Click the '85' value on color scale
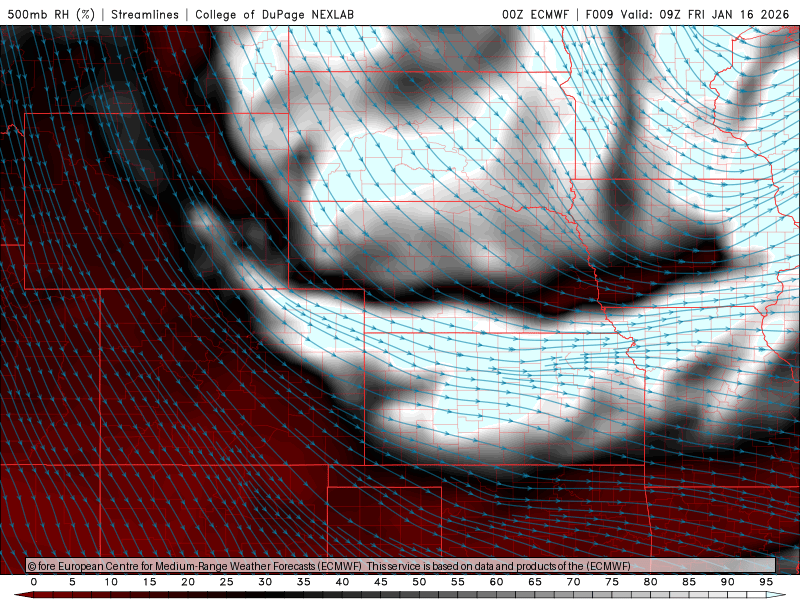This screenshot has height=600, width=800. point(689,582)
